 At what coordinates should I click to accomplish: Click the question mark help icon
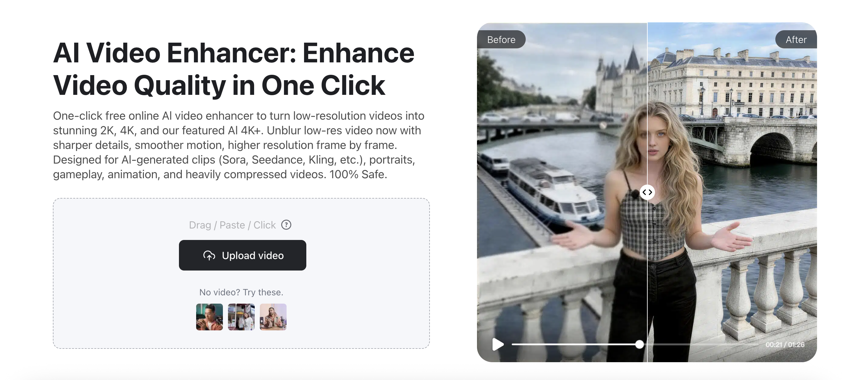click(x=286, y=225)
